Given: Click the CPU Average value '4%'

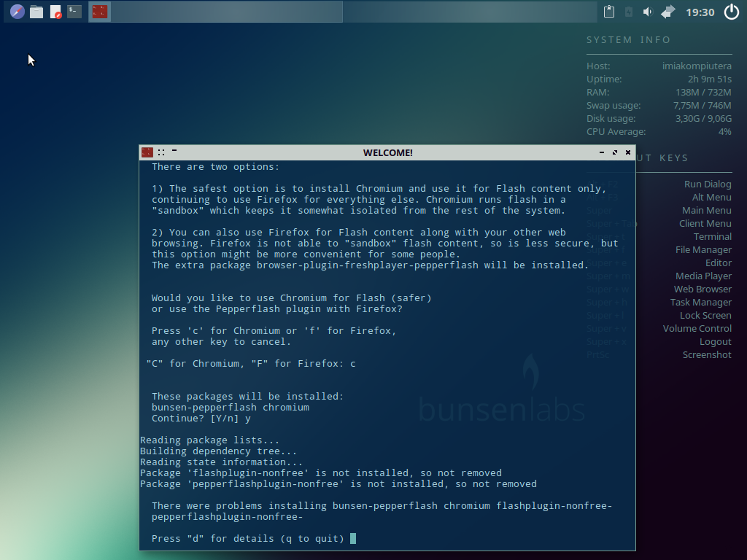Looking at the screenshot, I should point(724,131).
